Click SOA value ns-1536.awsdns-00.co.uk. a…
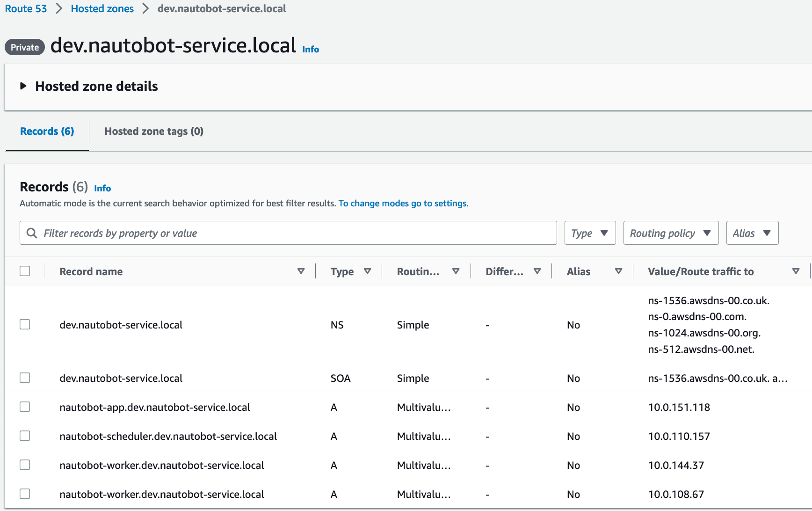 (x=718, y=378)
